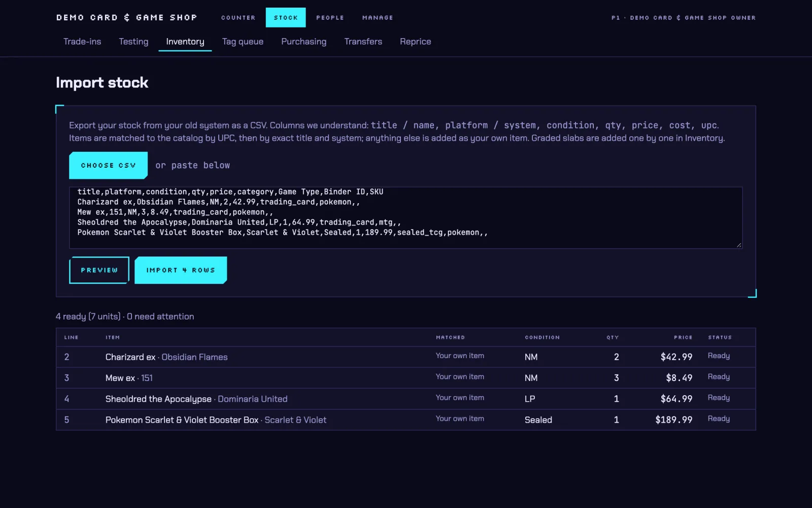Switch to the Testing tab
Viewport: 812px width, 508px height.
point(133,42)
